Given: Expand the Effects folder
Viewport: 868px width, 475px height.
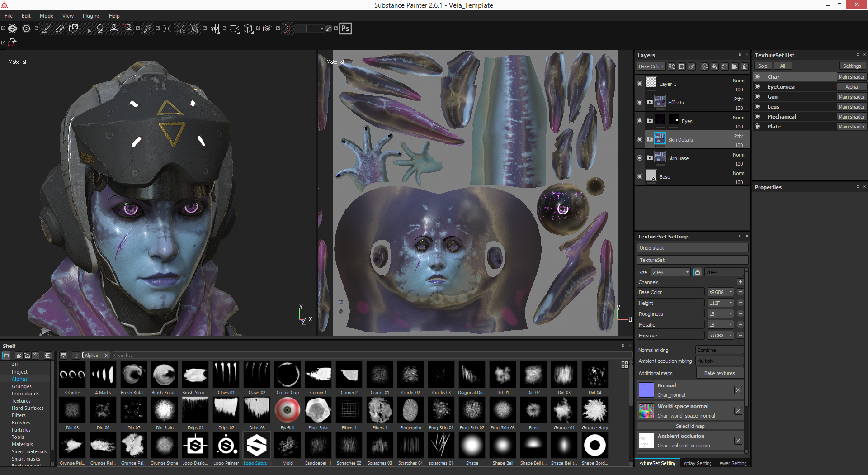Looking at the screenshot, I should (x=650, y=102).
